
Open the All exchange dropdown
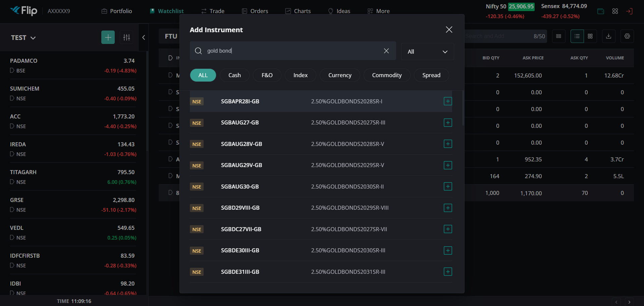(427, 52)
